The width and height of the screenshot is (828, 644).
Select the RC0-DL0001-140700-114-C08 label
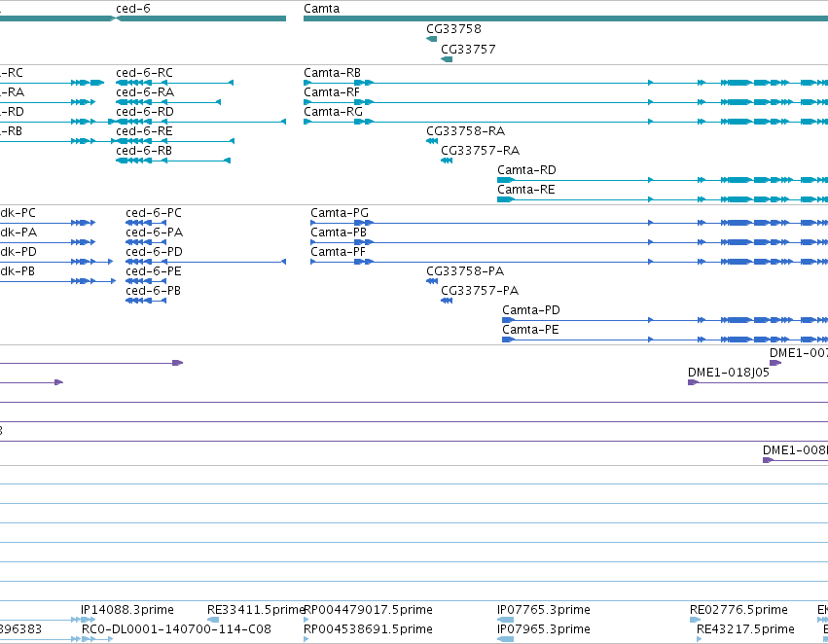click(176, 629)
